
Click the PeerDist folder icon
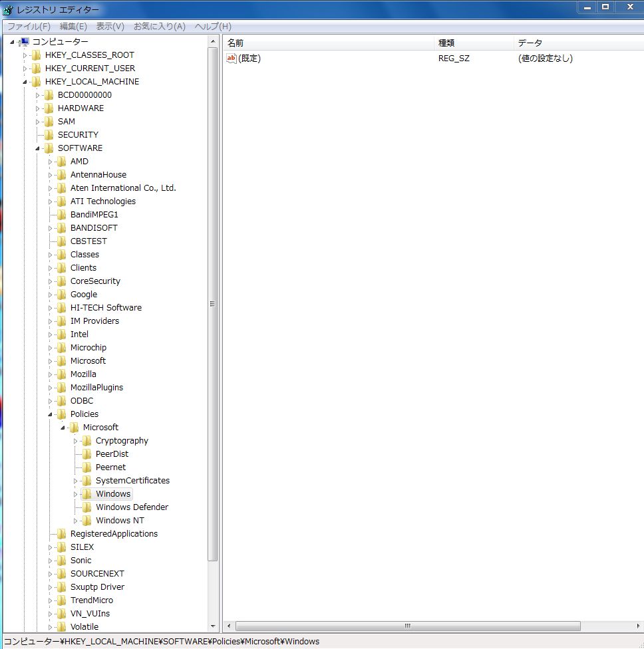point(87,454)
